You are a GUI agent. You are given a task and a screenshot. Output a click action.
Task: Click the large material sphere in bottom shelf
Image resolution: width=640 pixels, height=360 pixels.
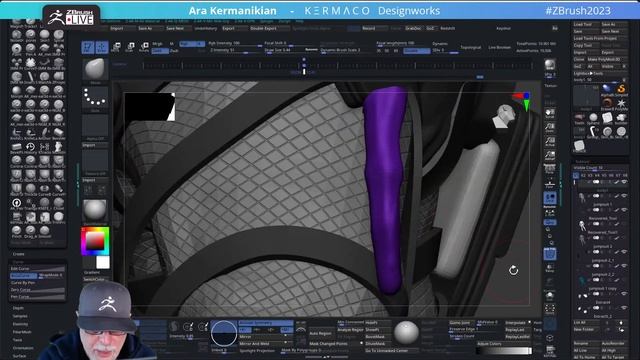pyautogui.click(x=406, y=332)
